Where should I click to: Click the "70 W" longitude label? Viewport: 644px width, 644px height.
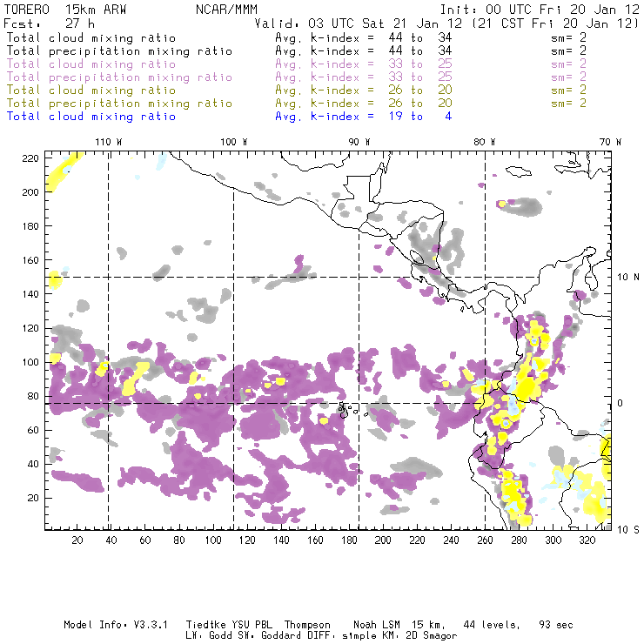610,142
